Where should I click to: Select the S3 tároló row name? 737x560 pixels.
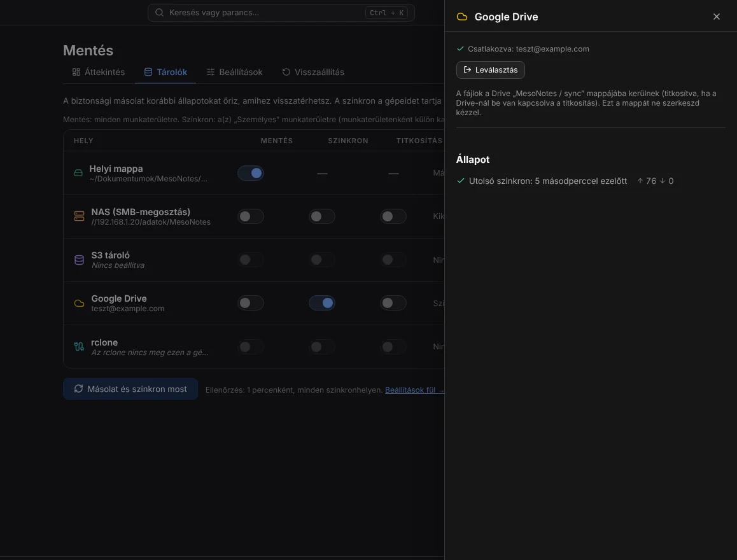coord(111,255)
